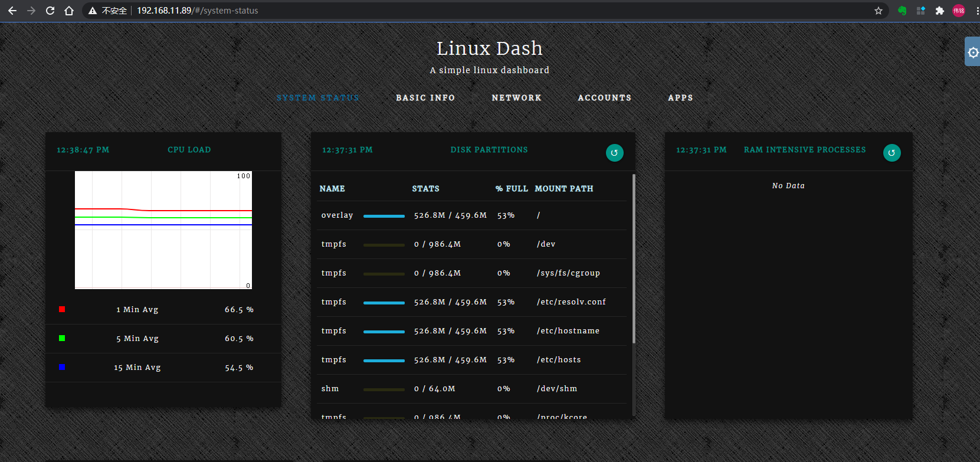Click the /dev/shm mount path
This screenshot has width=980, height=462.
tap(557, 389)
